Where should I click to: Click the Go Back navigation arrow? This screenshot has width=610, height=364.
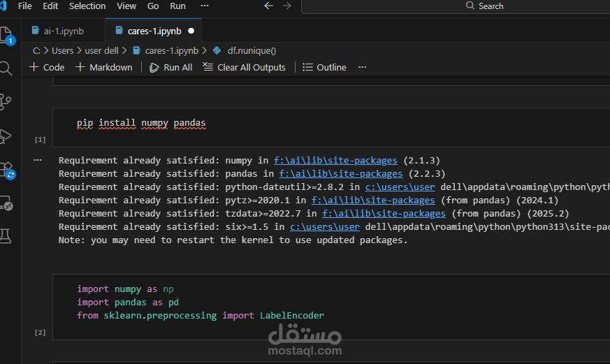pyautogui.click(x=269, y=6)
